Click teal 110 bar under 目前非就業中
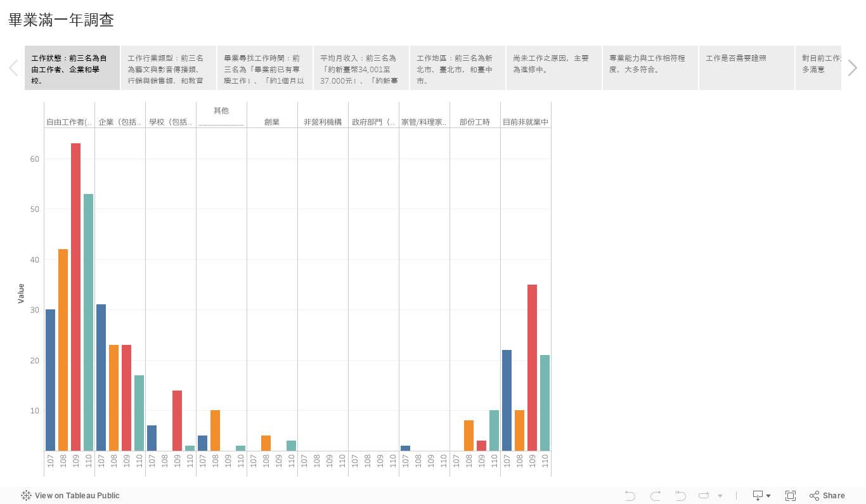 (x=545, y=403)
